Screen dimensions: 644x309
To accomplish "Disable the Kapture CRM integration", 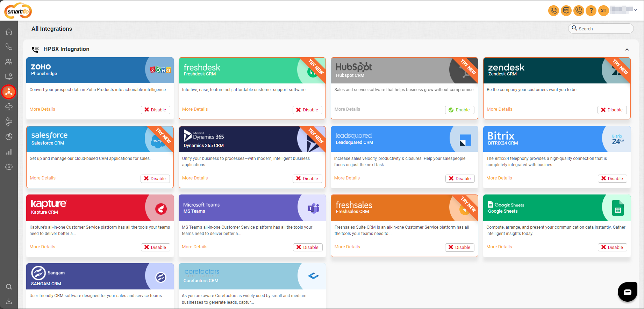I will coord(156,247).
